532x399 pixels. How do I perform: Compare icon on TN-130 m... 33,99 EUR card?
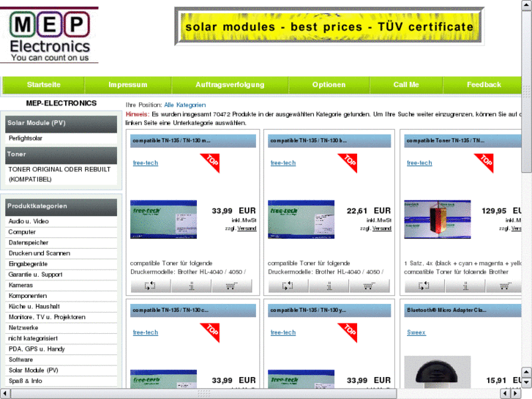click(151, 286)
